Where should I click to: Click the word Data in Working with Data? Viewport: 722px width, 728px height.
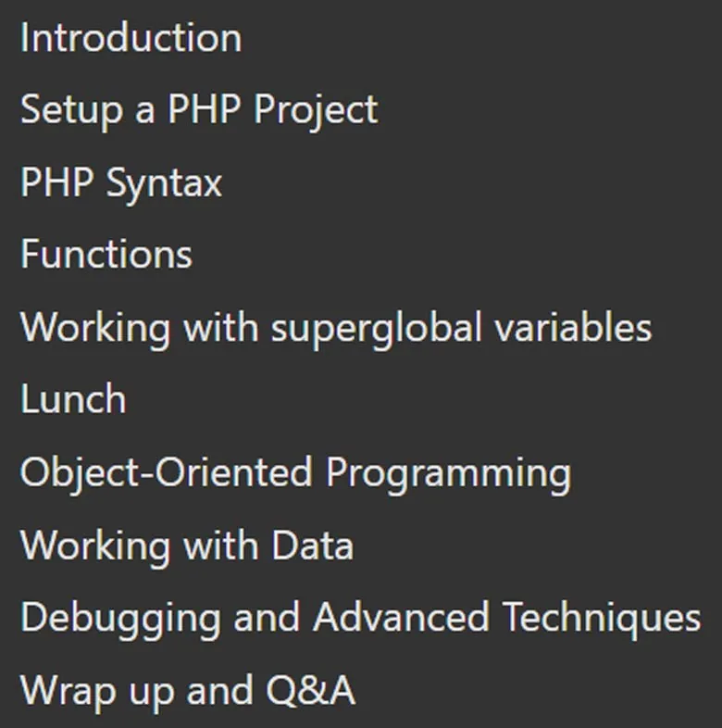pyautogui.click(x=312, y=545)
